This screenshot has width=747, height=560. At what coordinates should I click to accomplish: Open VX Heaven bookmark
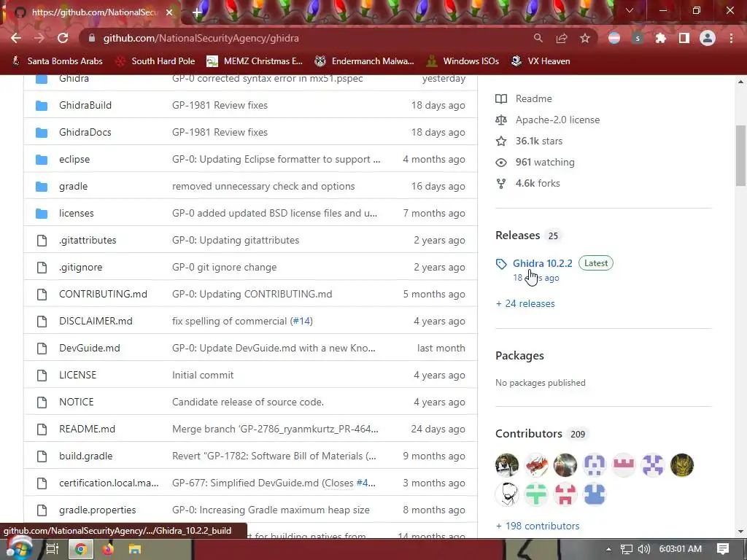pos(541,61)
